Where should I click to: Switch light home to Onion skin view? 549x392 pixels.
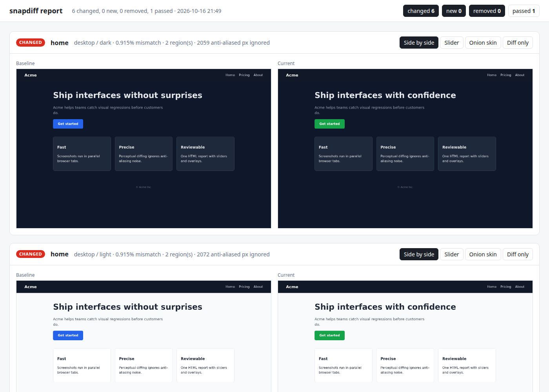483,254
